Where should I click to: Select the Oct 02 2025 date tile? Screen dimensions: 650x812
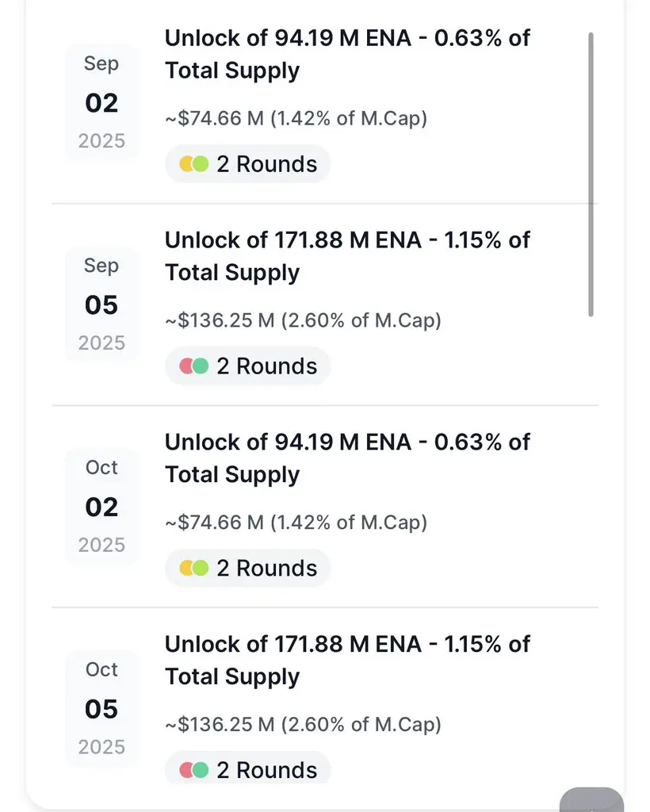point(102,506)
